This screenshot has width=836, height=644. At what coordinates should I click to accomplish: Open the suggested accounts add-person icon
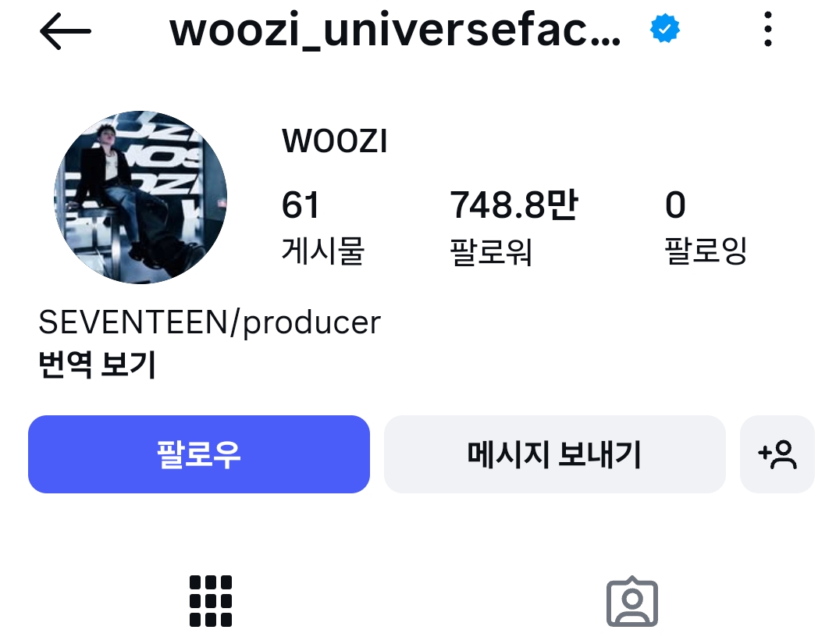(x=777, y=454)
